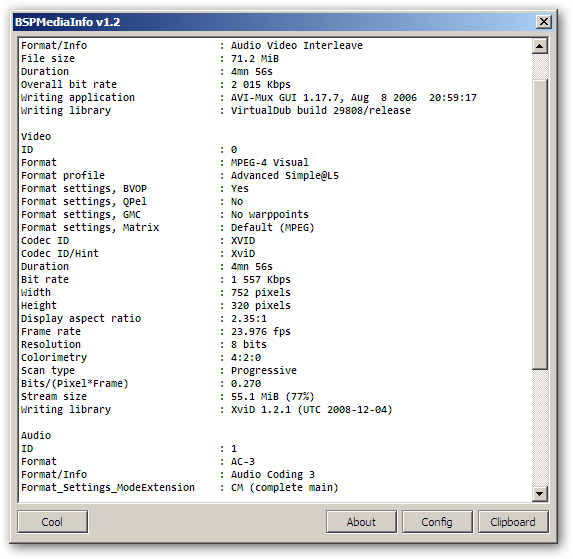
Task: Select '1 557 Kbps' bit rate
Action: (x=261, y=280)
